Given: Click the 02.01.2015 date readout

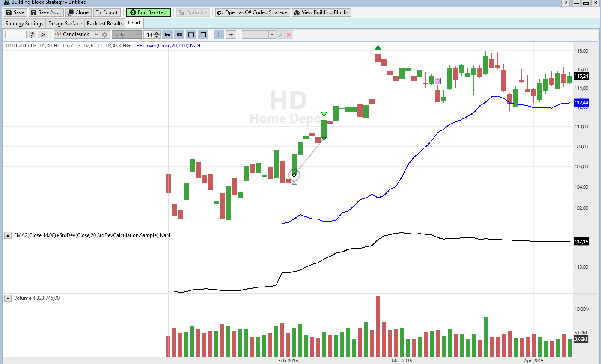Looking at the screenshot, I should [x=18, y=46].
